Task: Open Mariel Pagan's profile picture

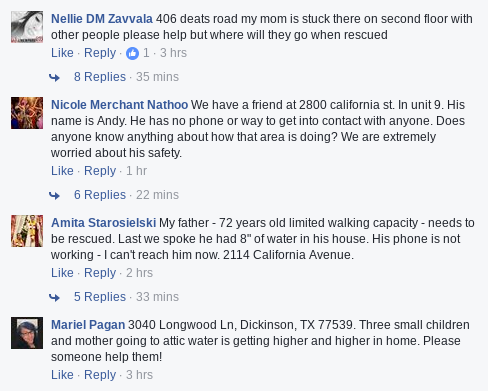Action: [x=27, y=333]
